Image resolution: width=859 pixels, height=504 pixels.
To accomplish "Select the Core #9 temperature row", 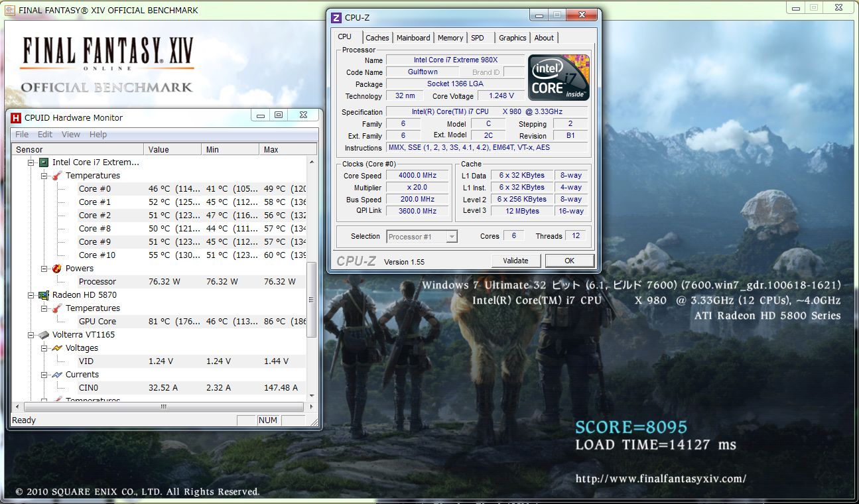I will pyautogui.click(x=159, y=242).
